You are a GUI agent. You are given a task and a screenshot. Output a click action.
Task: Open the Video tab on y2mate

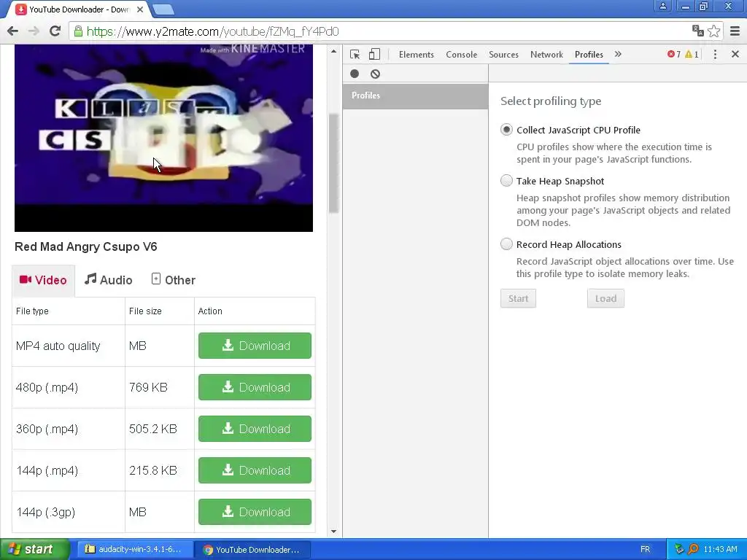point(43,280)
